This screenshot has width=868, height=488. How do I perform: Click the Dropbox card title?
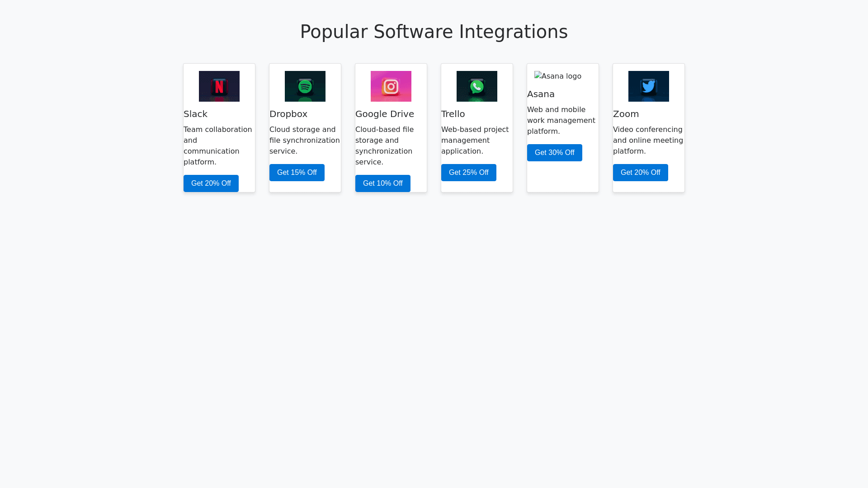pyautogui.click(x=288, y=114)
